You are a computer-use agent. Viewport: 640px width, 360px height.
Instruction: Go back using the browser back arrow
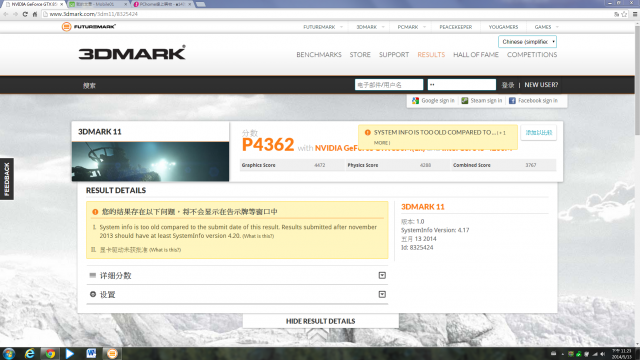5,14
